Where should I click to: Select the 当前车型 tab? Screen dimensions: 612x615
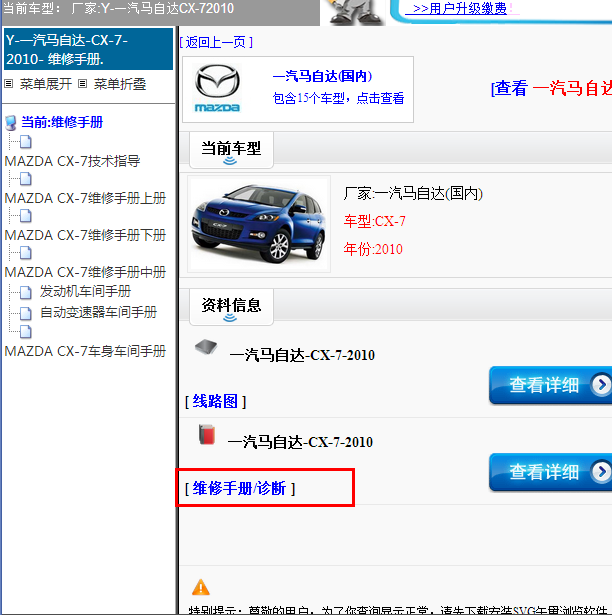231,150
